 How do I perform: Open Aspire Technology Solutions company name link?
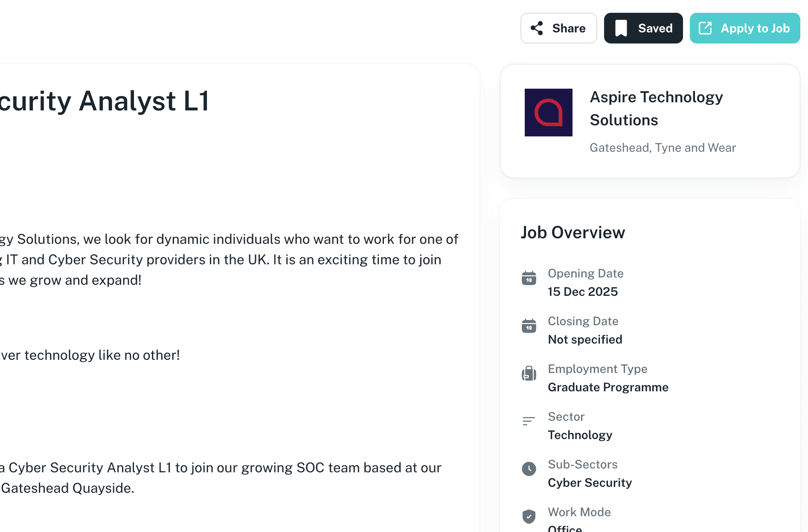(x=656, y=108)
